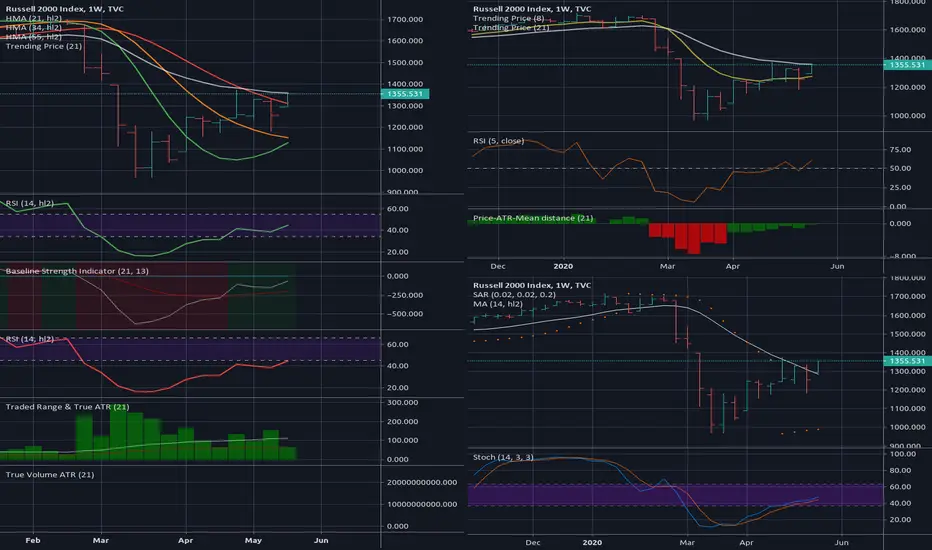
Task: Click 2020 on the bottom-right chart time axis
Action: tap(592, 542)
